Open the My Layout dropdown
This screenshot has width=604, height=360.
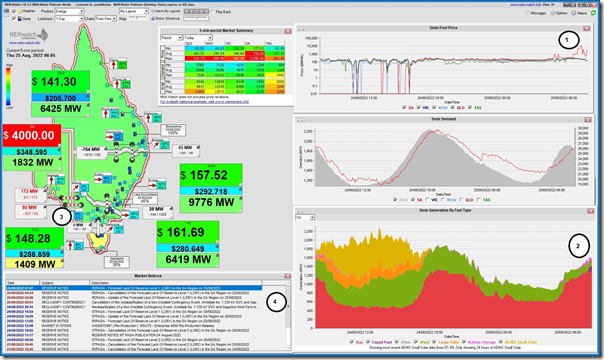pos(134,11)
